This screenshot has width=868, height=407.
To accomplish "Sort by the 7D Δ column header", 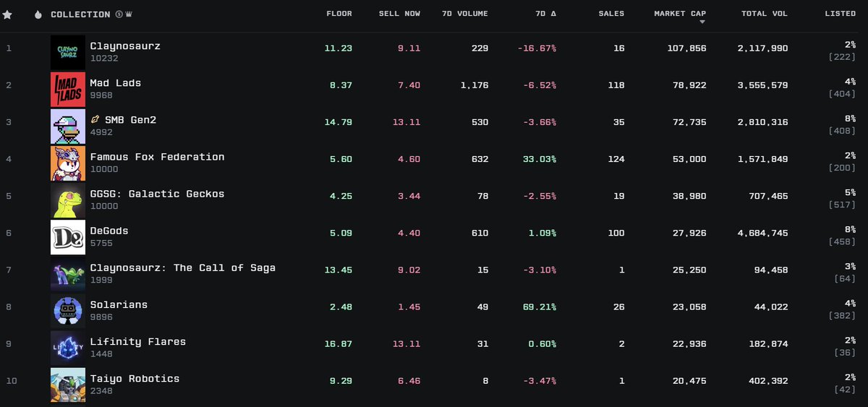I will coord(545,14).
